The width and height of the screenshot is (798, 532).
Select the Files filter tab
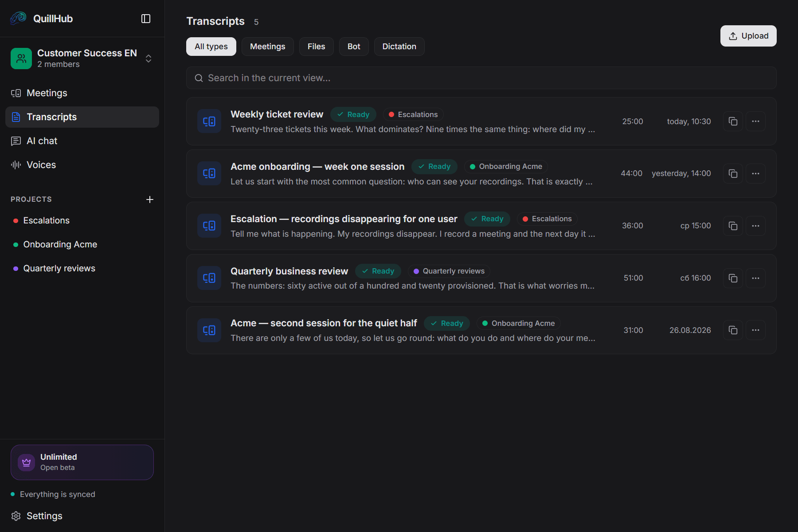point(317,47)
